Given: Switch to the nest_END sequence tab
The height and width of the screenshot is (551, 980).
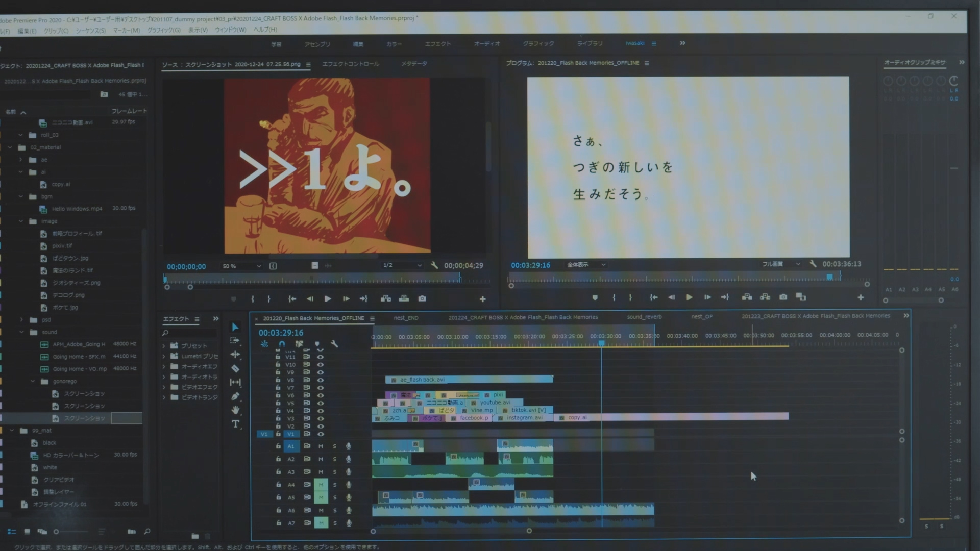Looking at the screenshot, I should coord(406,318).
